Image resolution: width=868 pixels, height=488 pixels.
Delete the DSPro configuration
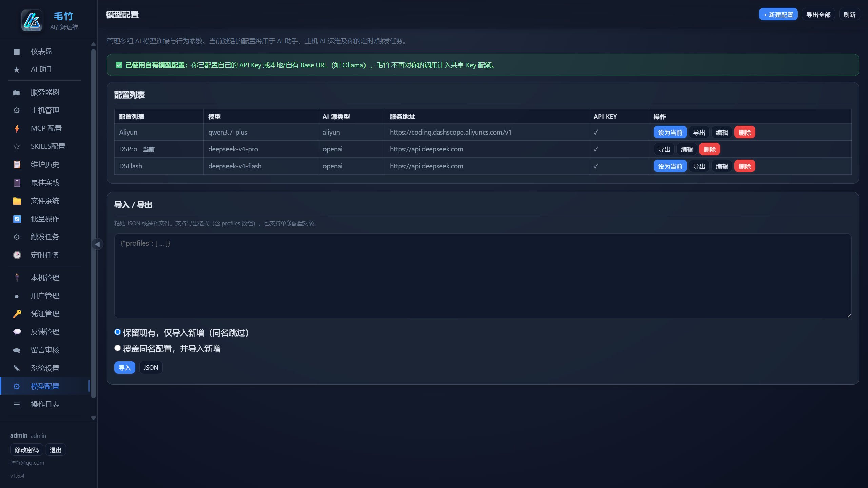pyautogui.click(x=709, y=149)
